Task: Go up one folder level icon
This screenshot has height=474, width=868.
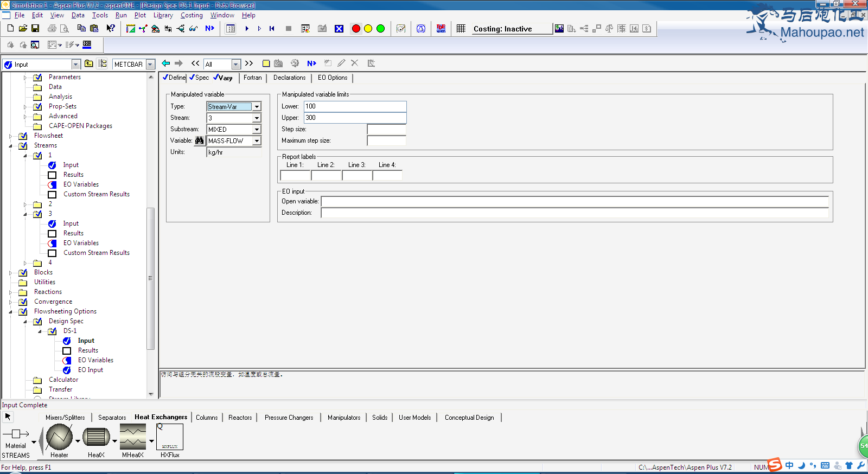Action: coord(88,63)
